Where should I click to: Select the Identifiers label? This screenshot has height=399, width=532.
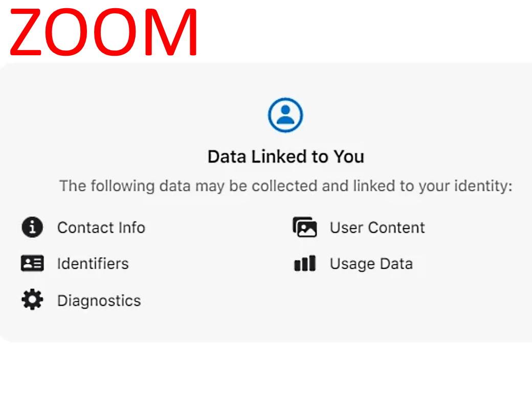tap(93, 264)
